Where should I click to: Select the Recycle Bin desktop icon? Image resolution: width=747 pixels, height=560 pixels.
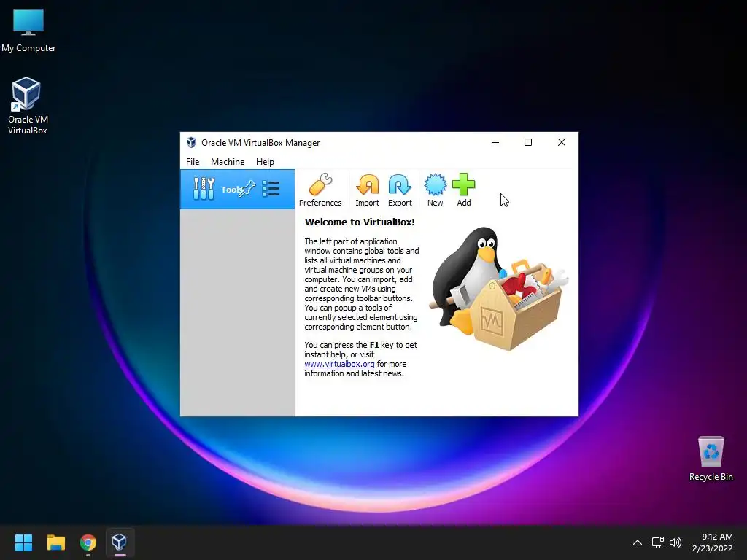711,459
